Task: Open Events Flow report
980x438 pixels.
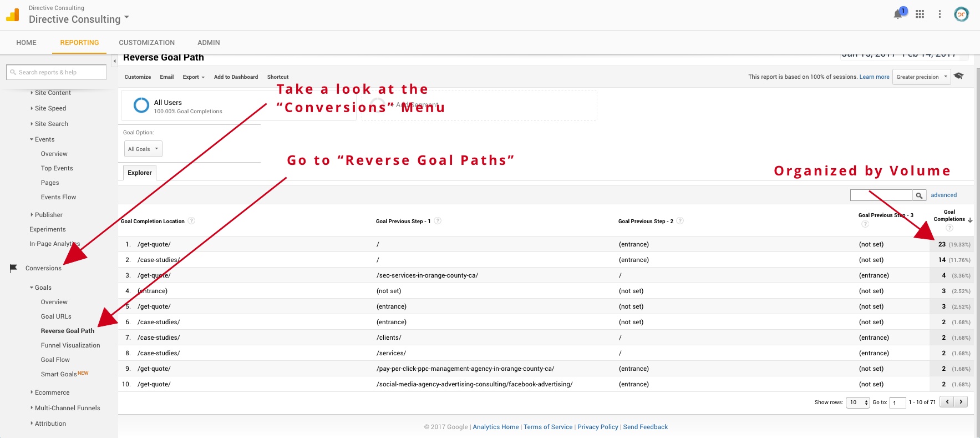Action: tap(58, 197)
